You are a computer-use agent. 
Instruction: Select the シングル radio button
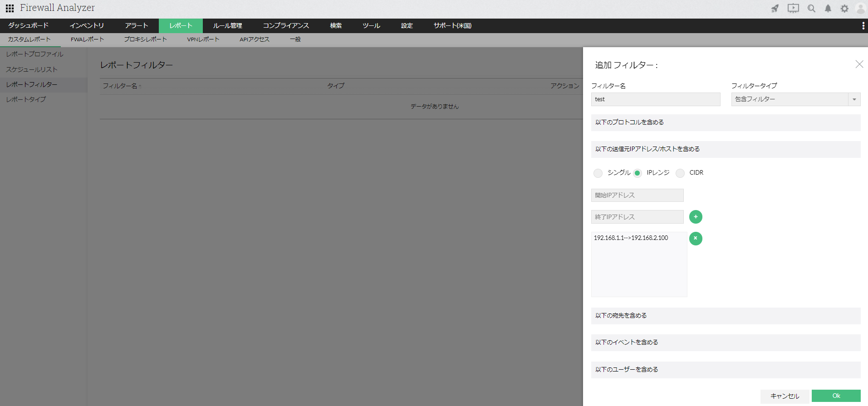598,173
